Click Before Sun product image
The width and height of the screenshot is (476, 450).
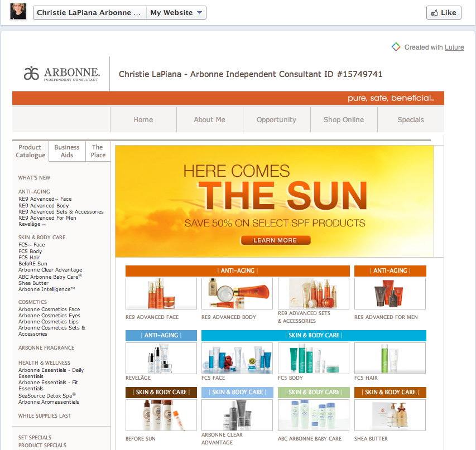[161, 415]
